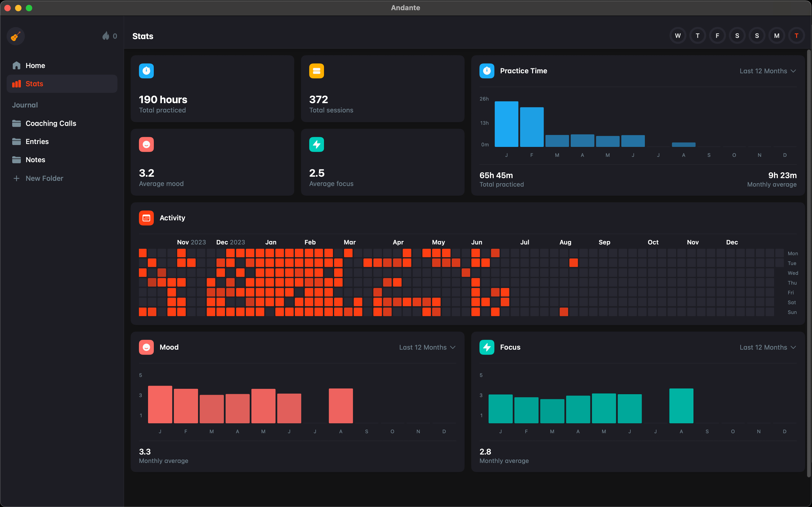
Task: Click the calendar icon beside Activity
Action: (146, 218)
